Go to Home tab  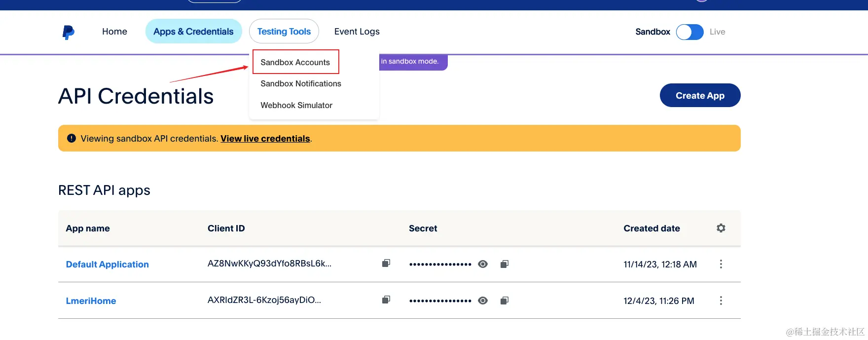[x=114, y=32]
